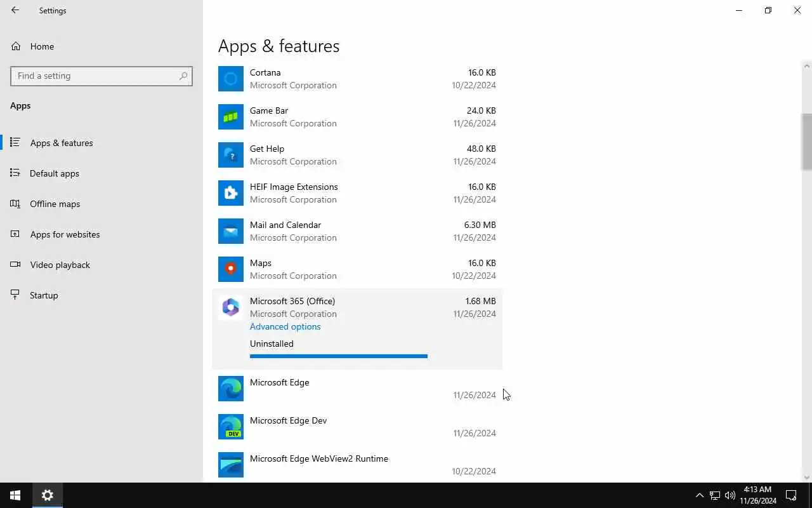Click the Edge WebView2 Runtime icon
The image size is (812, 508).
pyautogui.click(x=231, y=465)
